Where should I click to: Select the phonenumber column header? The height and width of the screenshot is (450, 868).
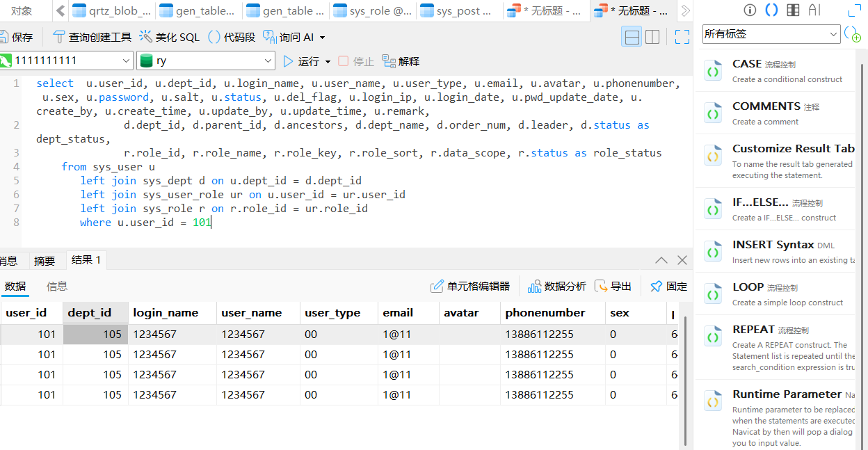coord(553,313)
